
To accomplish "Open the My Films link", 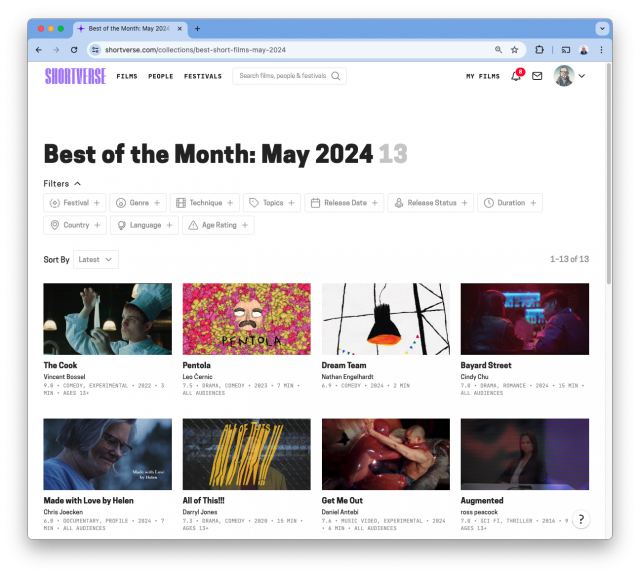I will click(483, 76).
